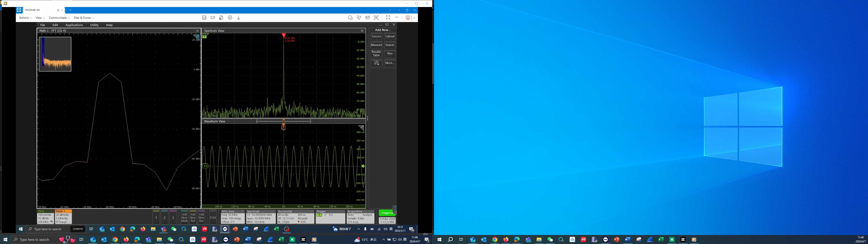Click the remote screenshot capture icon
This screenshot has width=868, height=244.
pos(376,18)
